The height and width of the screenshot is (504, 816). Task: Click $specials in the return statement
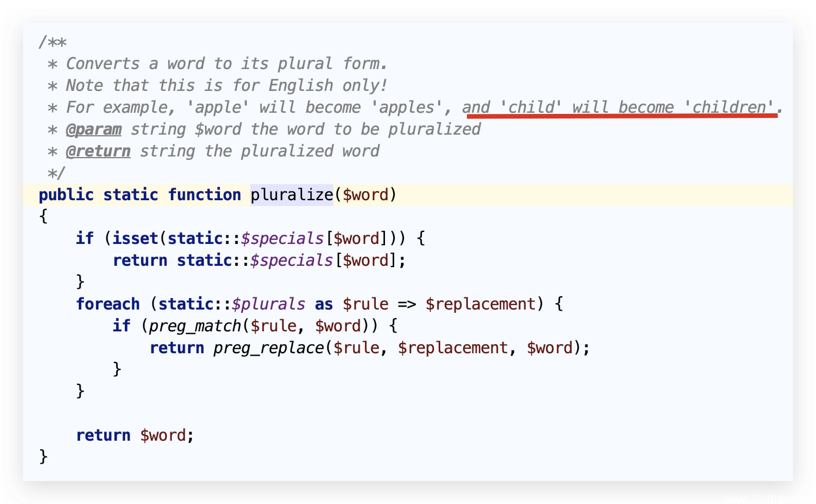(x=292, y=261)
